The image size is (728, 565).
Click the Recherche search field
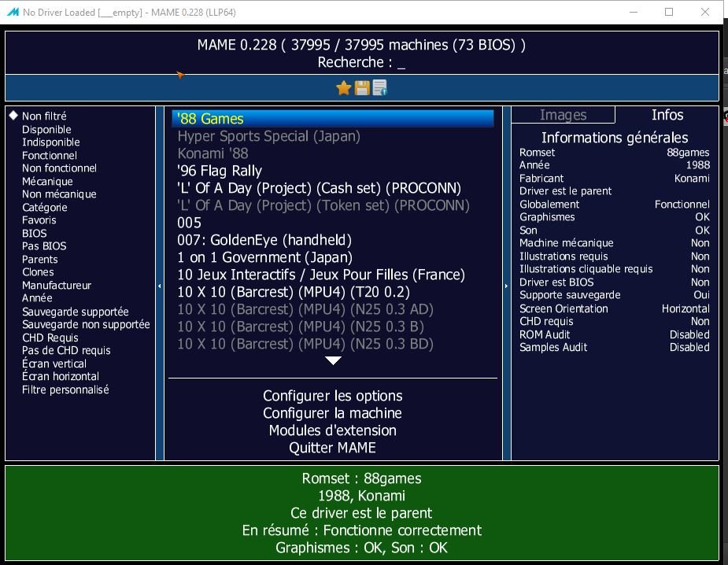point(361,62)
